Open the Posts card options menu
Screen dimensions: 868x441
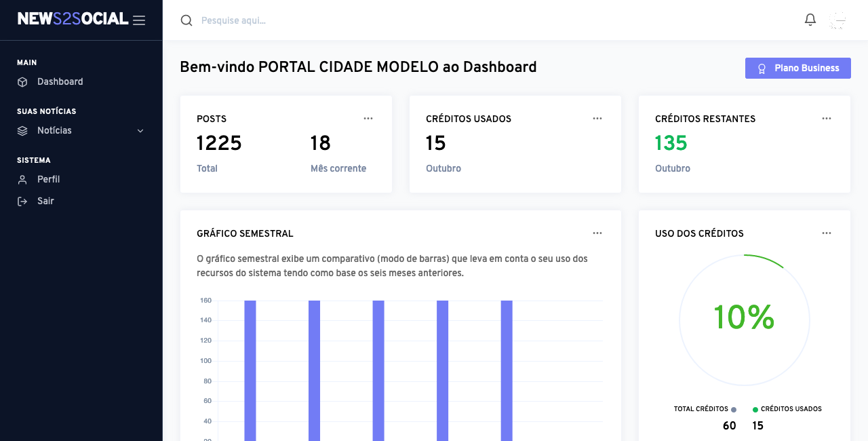coord(368,118)
